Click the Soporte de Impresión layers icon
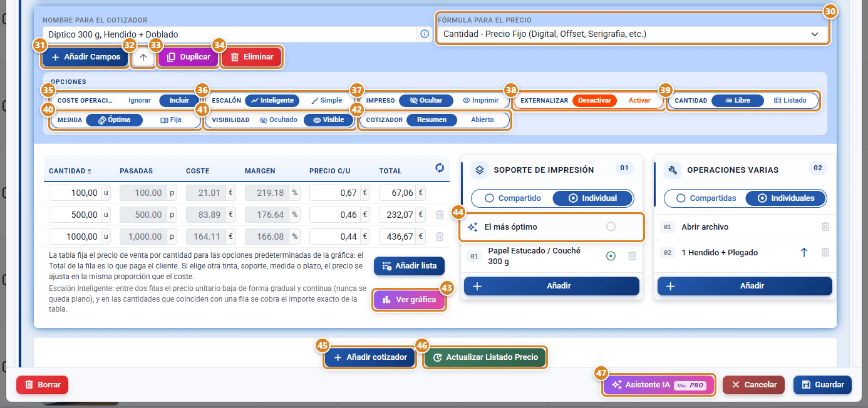868x408 pixels. pos(480,170)
